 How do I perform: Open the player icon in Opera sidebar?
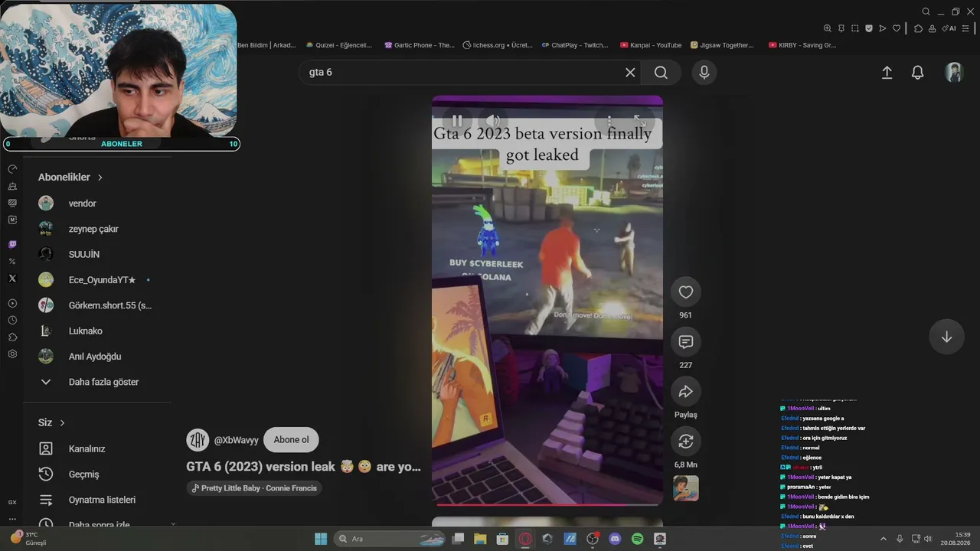(12, 303)
